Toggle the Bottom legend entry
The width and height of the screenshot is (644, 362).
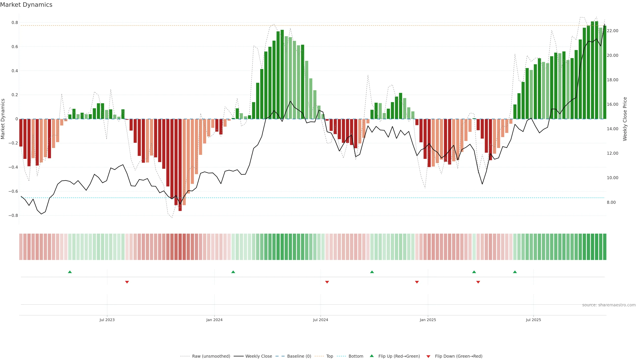[x=356, y=356]
